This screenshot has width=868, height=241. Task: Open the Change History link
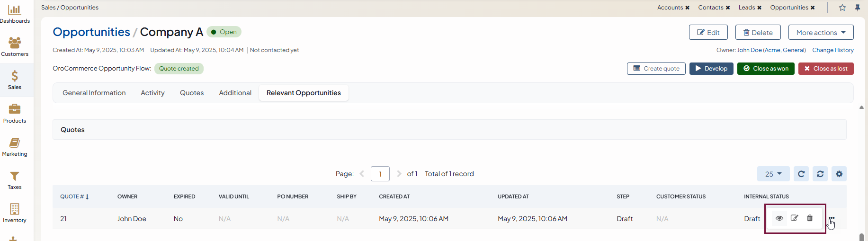pyautogui.click(x=833, y=50)
